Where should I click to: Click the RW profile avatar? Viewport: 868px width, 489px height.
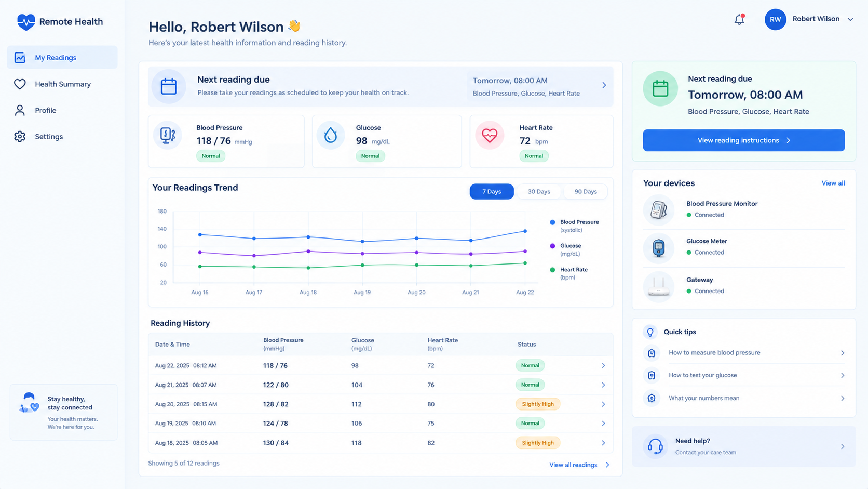click(x=775, y=19)
